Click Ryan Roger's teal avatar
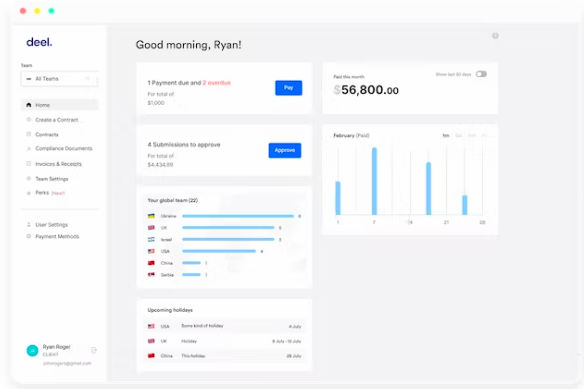Viewport: 584px width, 389px height. [32, 350]
